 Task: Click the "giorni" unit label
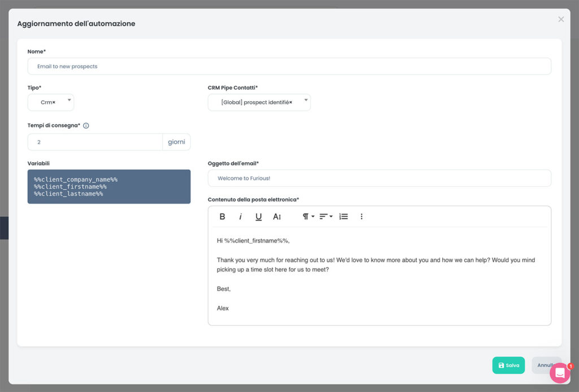(x=176, y=142)
